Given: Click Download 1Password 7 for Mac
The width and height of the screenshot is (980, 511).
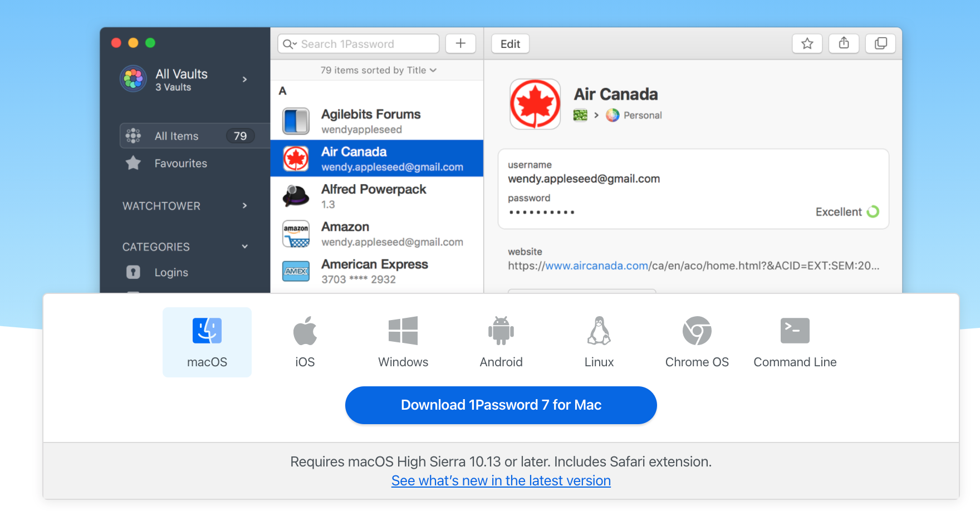Looking at the screenshot, I should click(501, 405).
